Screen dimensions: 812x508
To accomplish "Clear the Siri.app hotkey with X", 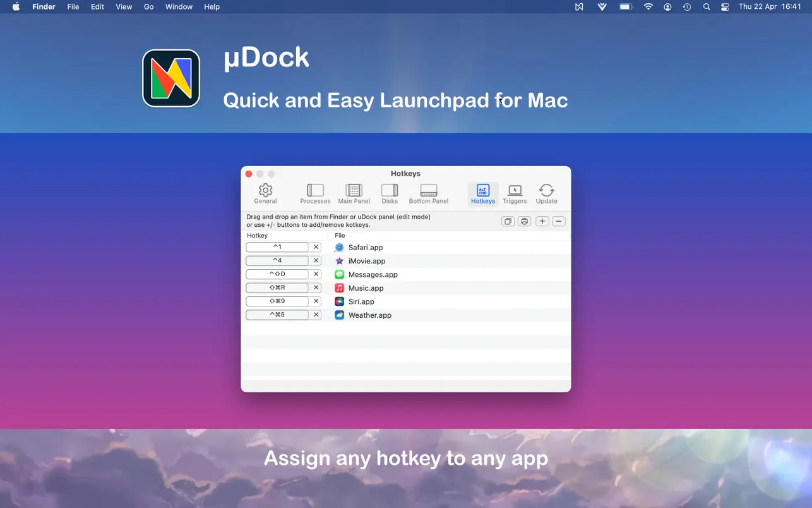I will (x=316, y=301).
